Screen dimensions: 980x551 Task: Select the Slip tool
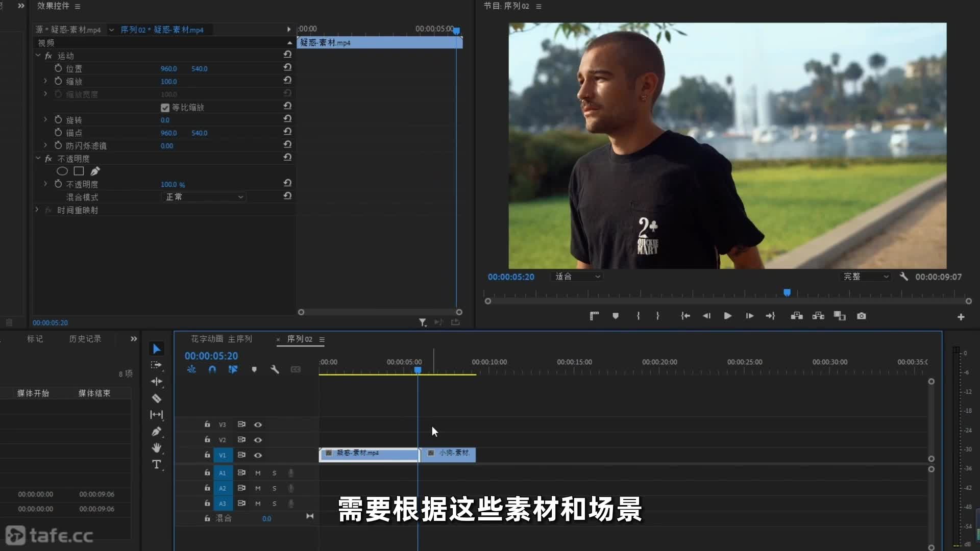[157, 415]
